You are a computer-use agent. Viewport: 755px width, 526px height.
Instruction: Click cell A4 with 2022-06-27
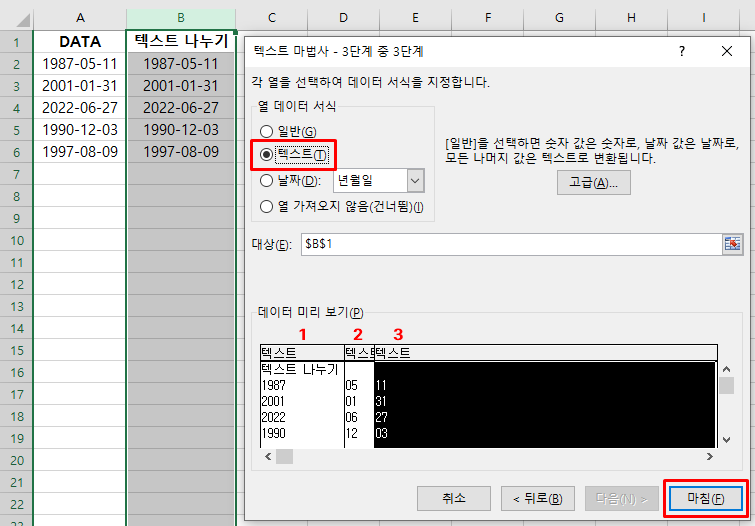click(x=80, y=108)
